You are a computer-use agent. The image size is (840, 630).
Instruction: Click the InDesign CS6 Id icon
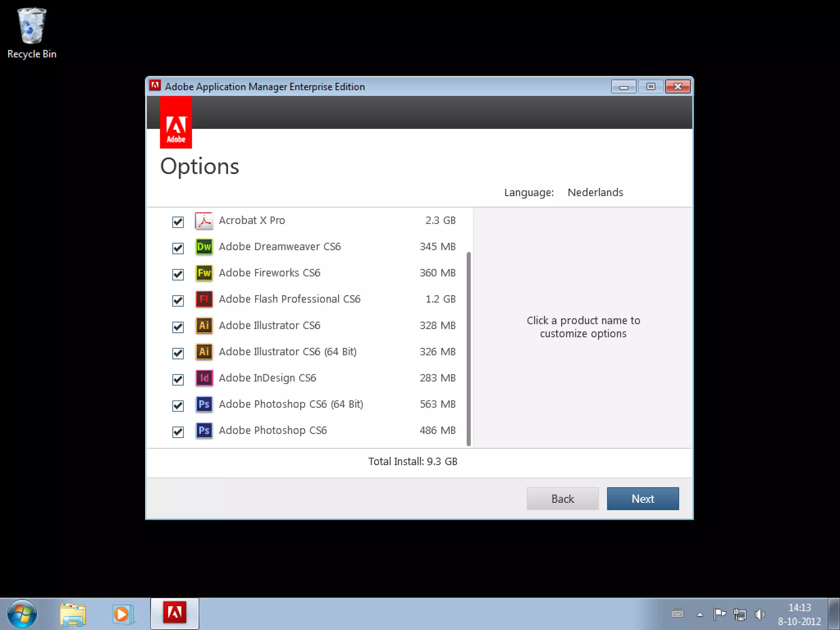(204, 378)
